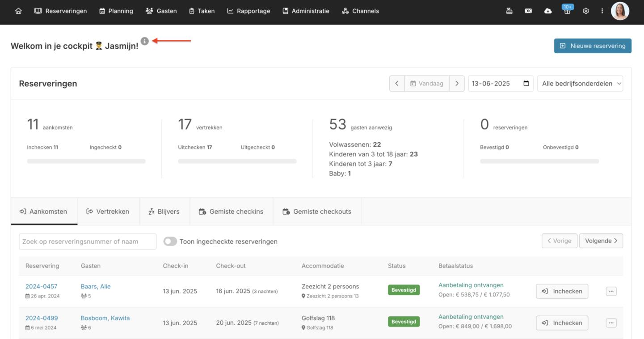Click the banknote payment icon

point(528,11)
